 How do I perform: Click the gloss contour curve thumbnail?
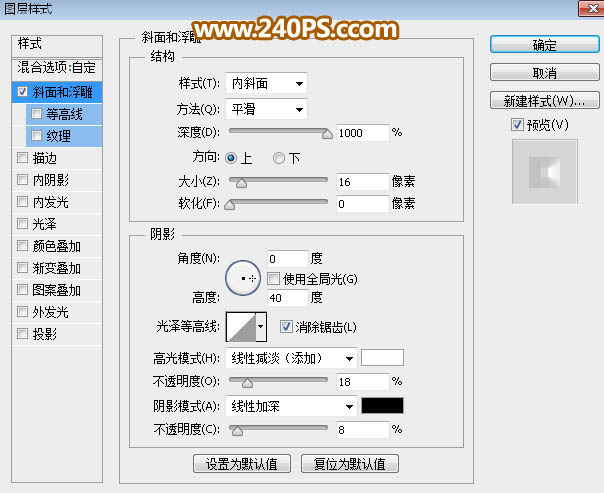click(241, 327)
